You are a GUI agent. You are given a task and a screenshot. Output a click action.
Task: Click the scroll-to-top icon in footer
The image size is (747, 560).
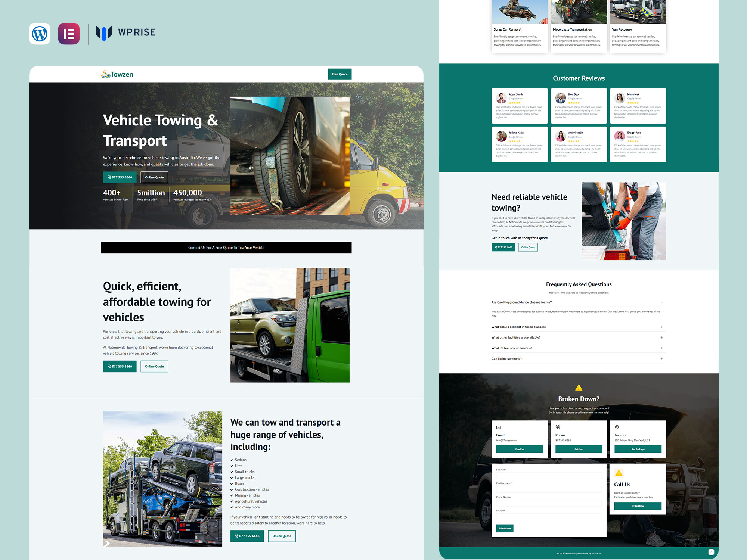[x=711, y=552]
